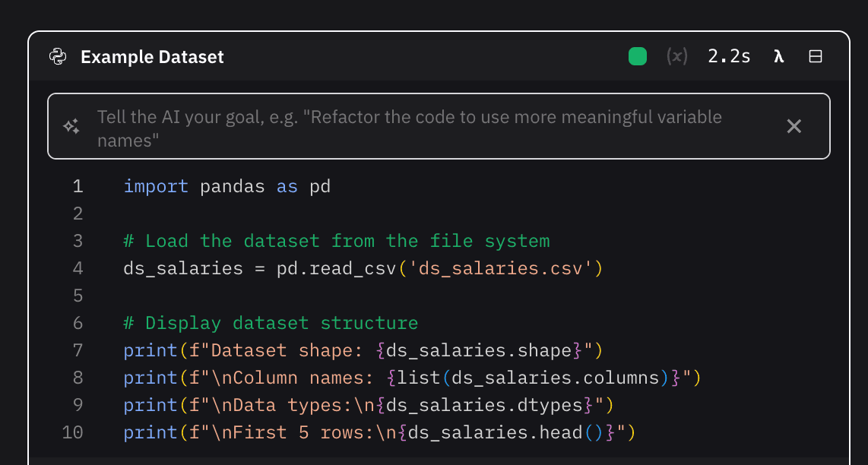Dismiss the AI prompt with the X

[x=794, y=127]
